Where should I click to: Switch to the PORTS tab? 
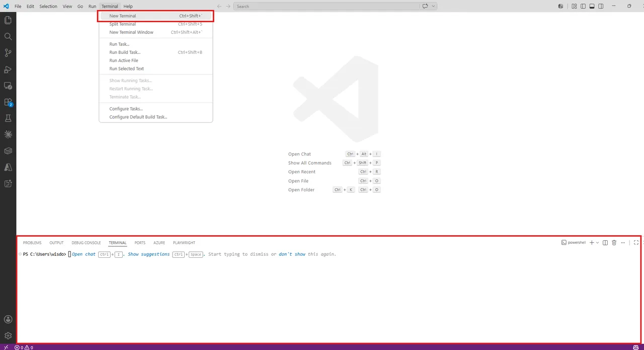click(140, 243)
